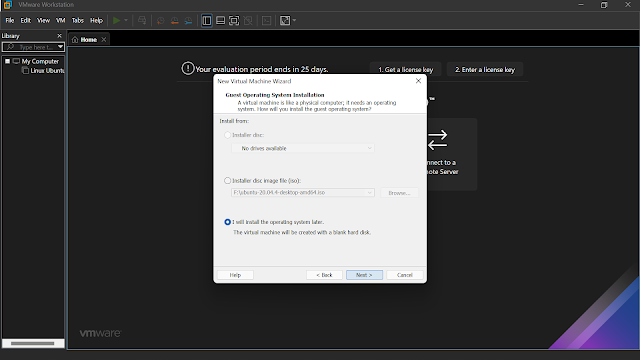640x360 pixels.
Task: Open the power options dropdown arrow
Action: (x=126, y=20)
